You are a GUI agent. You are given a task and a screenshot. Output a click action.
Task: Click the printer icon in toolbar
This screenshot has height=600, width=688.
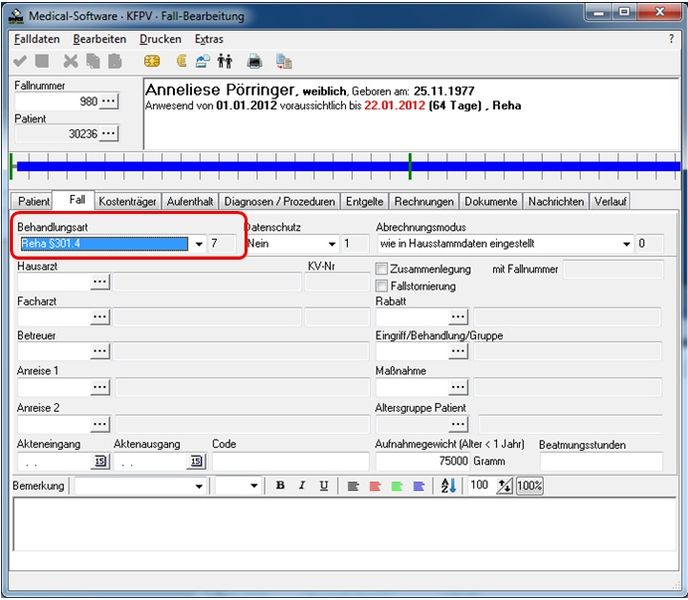255,61
